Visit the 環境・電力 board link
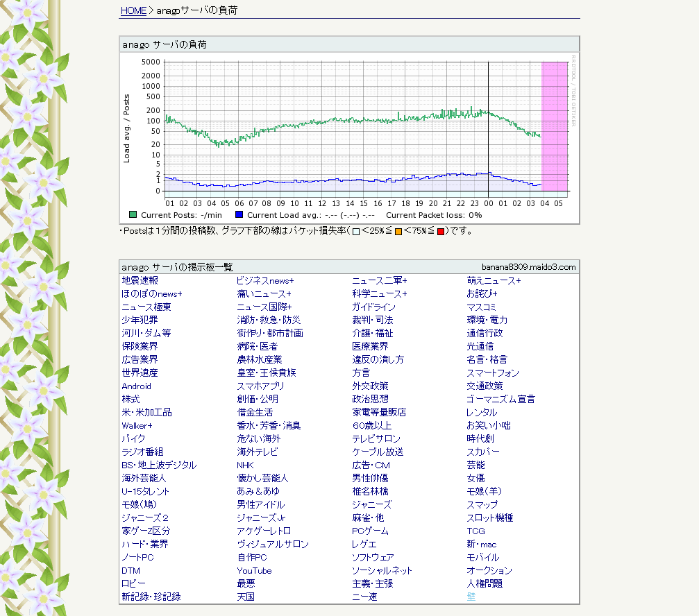 tap(487, 320)
